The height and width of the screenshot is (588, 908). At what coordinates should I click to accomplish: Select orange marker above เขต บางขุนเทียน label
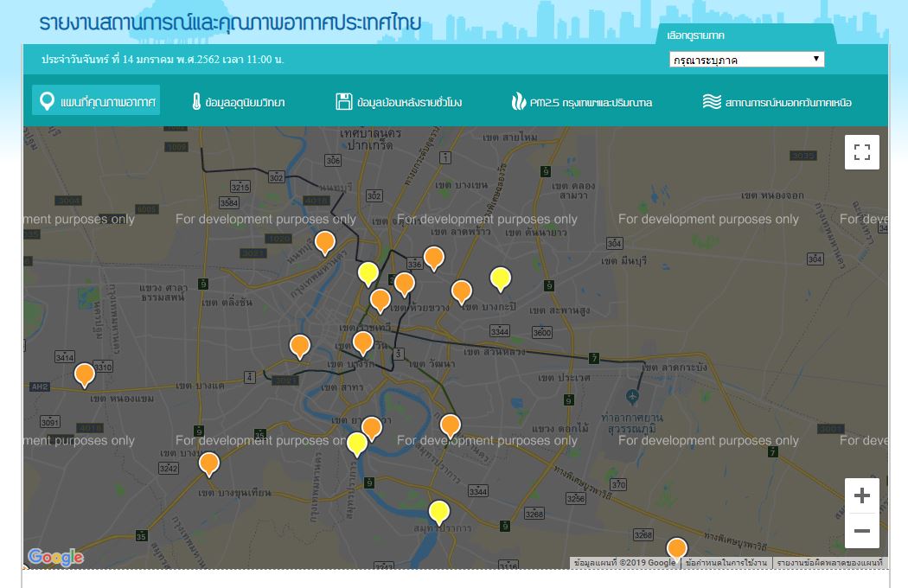(x=209, y=464)
